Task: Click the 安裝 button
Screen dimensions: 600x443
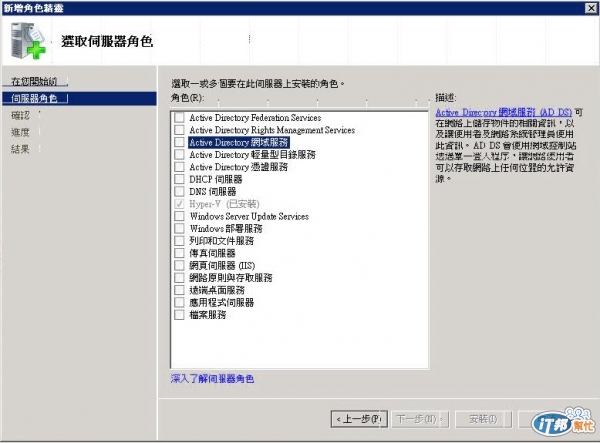Action: tap(483, 419)
